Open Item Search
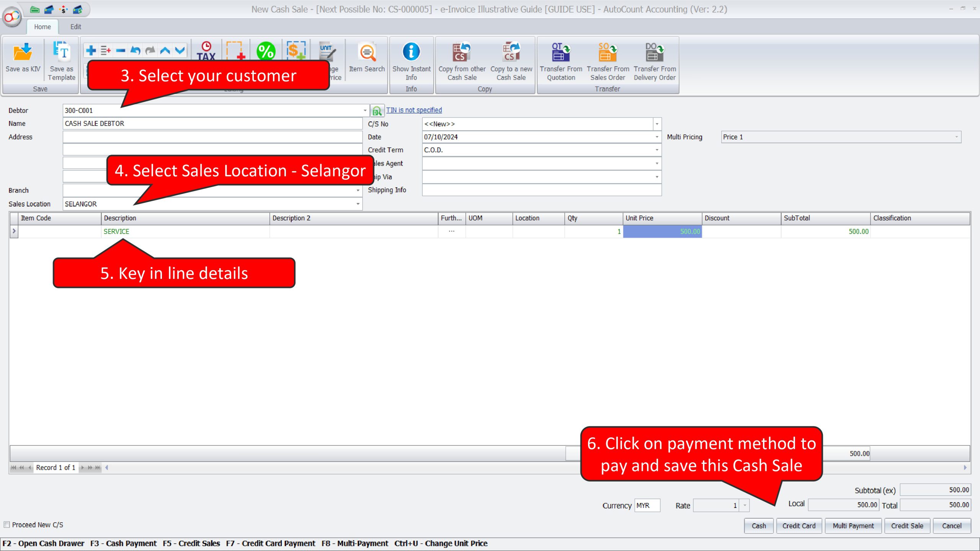This screenshot has height=551, width=980. tap(367, 57)
